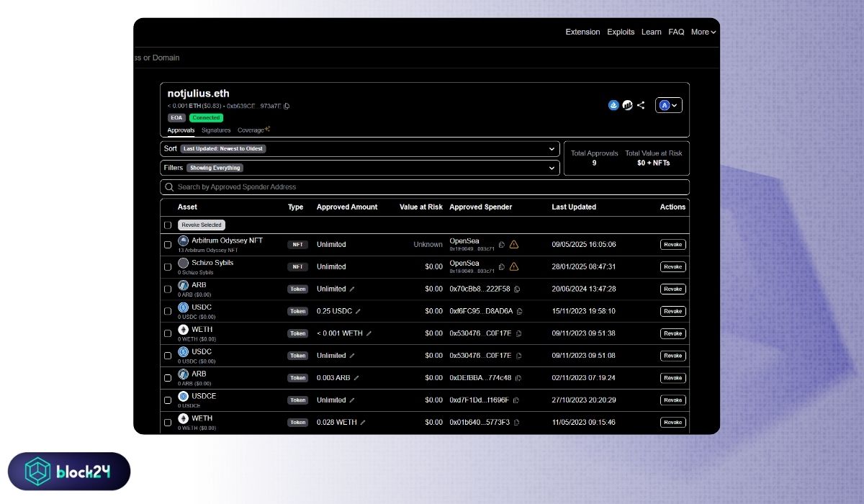
Task: Revoke the 0.003 ARB approval
Action: [x=673, y=378]
